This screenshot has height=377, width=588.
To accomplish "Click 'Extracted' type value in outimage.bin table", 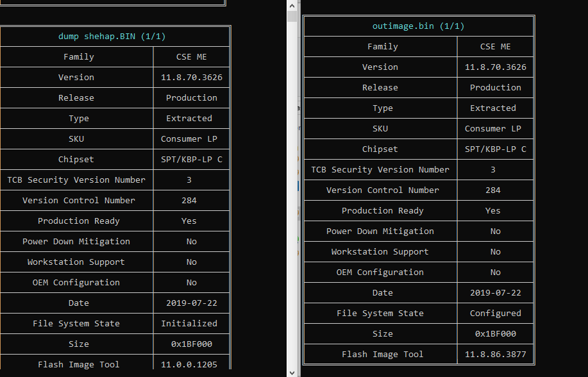I will [x=492, y=108].
